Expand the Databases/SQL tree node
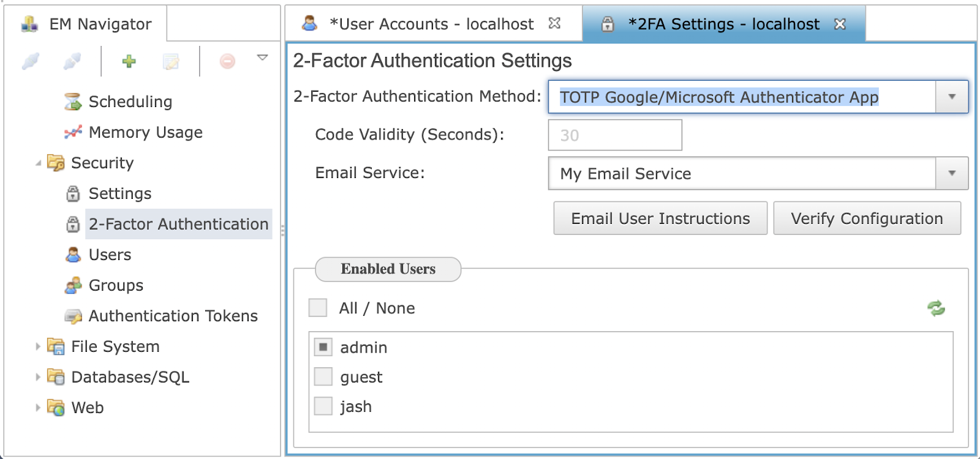Image resolution: width=980 pixels, height=459 pixels. pos(38,377)
